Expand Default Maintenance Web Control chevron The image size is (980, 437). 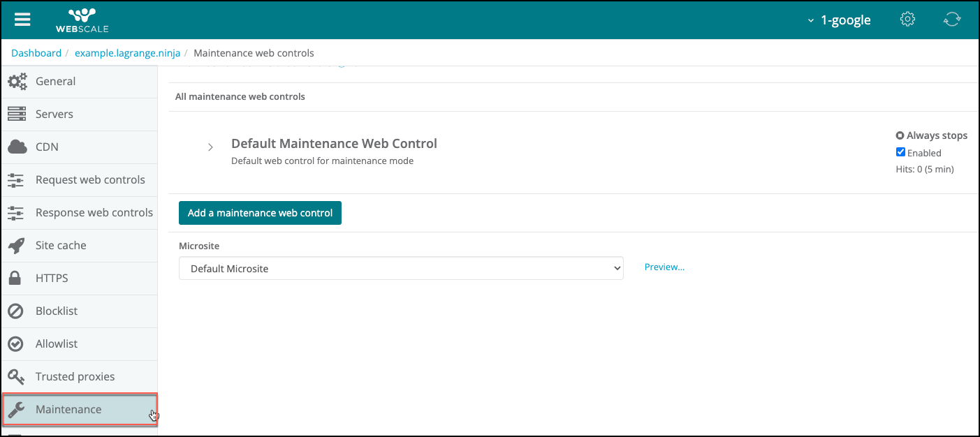point(210,147)
